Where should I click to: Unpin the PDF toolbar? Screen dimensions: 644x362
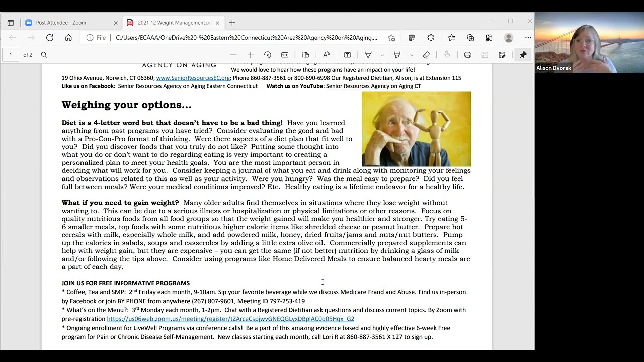523,55
